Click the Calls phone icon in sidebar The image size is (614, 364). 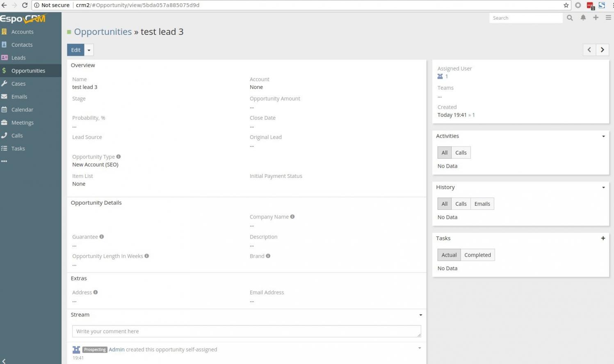pyautogui.click(x=4, y=135)
